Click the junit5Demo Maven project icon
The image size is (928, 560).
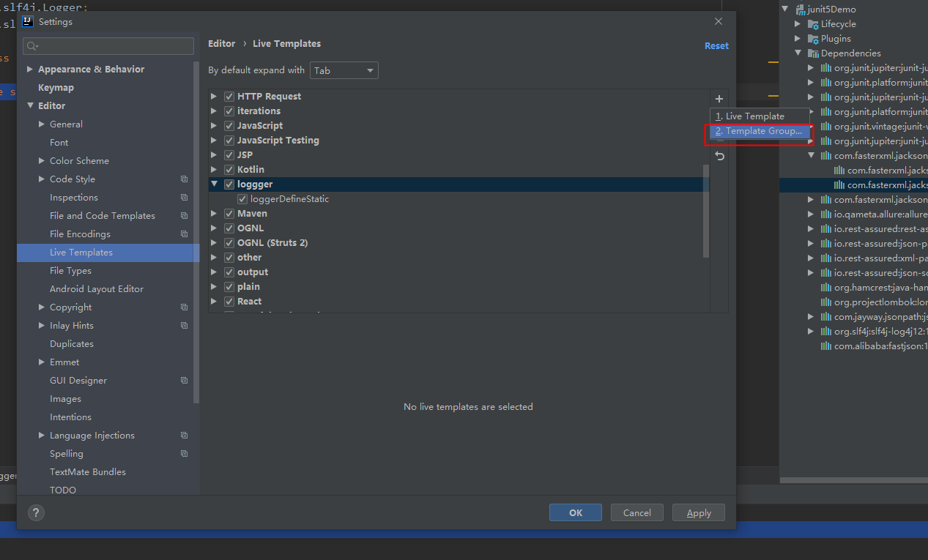pyautogui.click(x=800, y=10)
